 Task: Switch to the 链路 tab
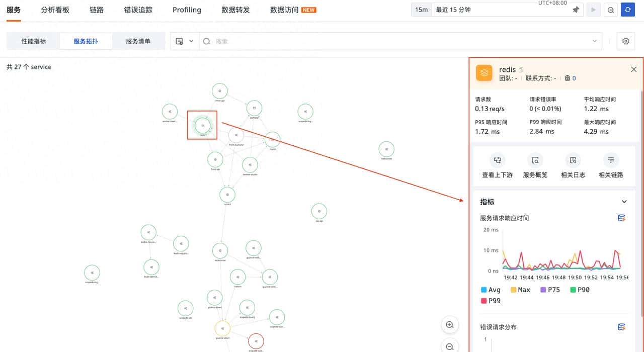[x=97, y=10]
